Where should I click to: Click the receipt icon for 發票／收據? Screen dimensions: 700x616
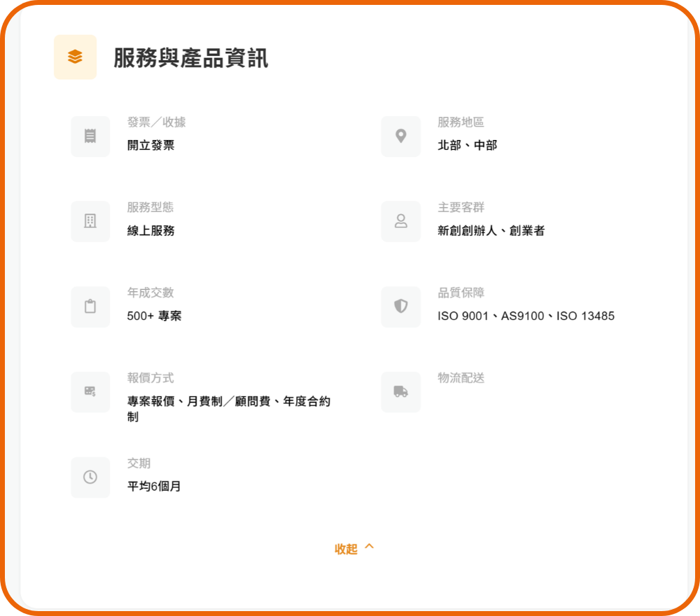pos(90,136)
